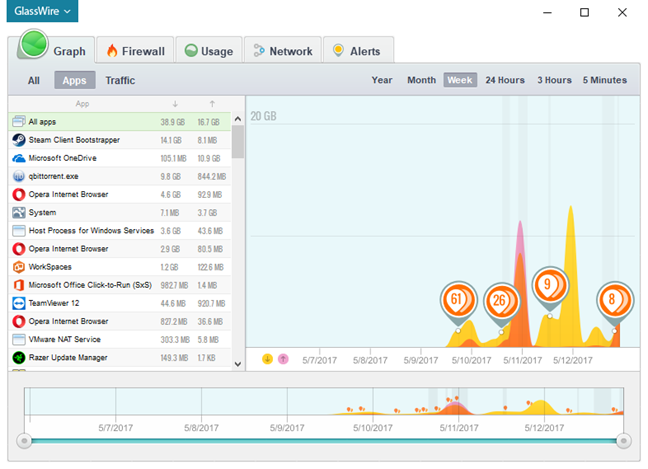Set the time range to 5 Minutes
Image resolution: width=648 pixels, height=469 pixels.
(x=605, y=80)
